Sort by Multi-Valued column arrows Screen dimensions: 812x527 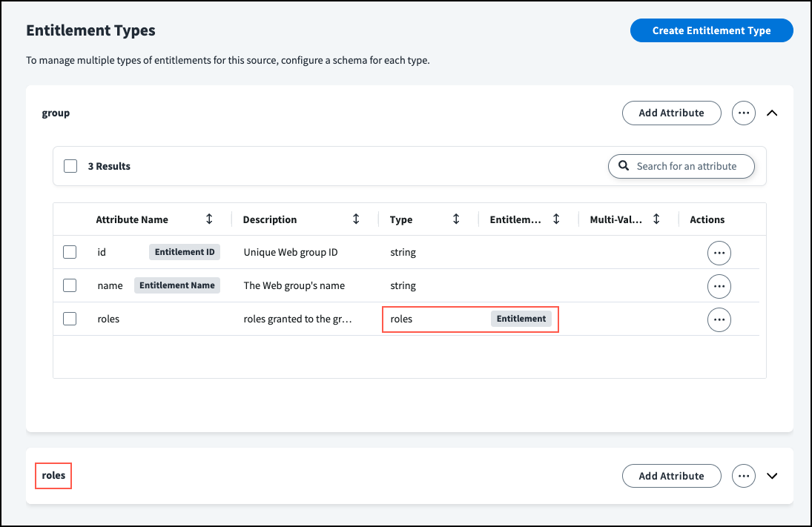[x=656, y=219]
